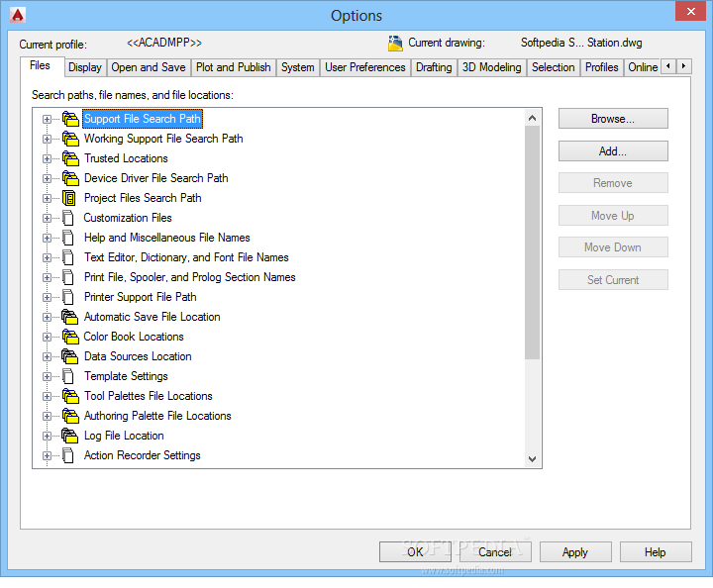Click the list scrollbar up arrow

[x=532, y=118]
